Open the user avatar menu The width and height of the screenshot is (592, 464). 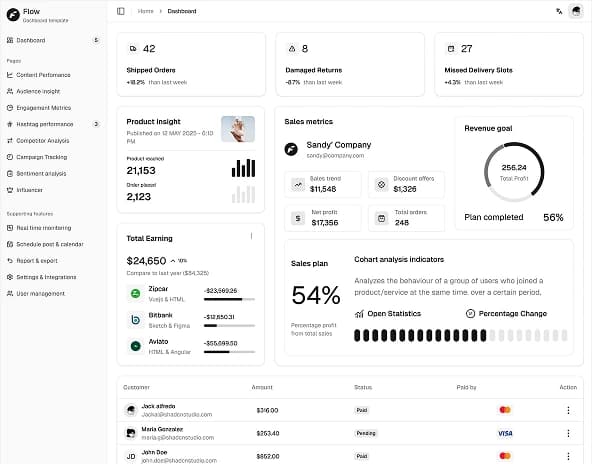(x=576, y=11)
